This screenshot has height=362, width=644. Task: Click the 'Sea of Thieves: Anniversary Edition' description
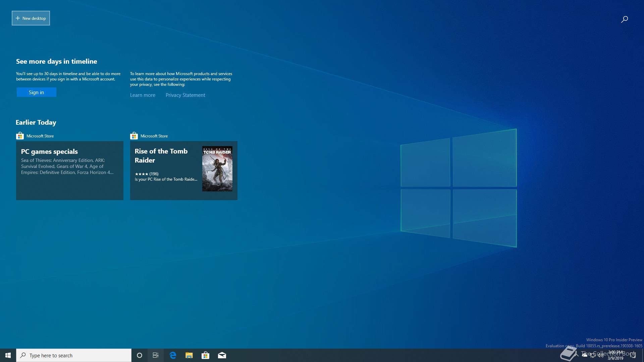[x=67, y=166]
